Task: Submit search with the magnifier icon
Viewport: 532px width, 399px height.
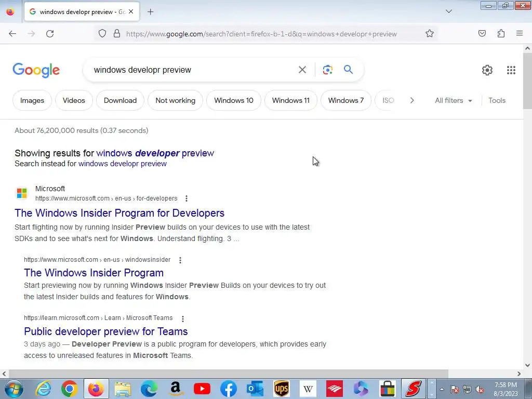Action: [x=348, y=70]
